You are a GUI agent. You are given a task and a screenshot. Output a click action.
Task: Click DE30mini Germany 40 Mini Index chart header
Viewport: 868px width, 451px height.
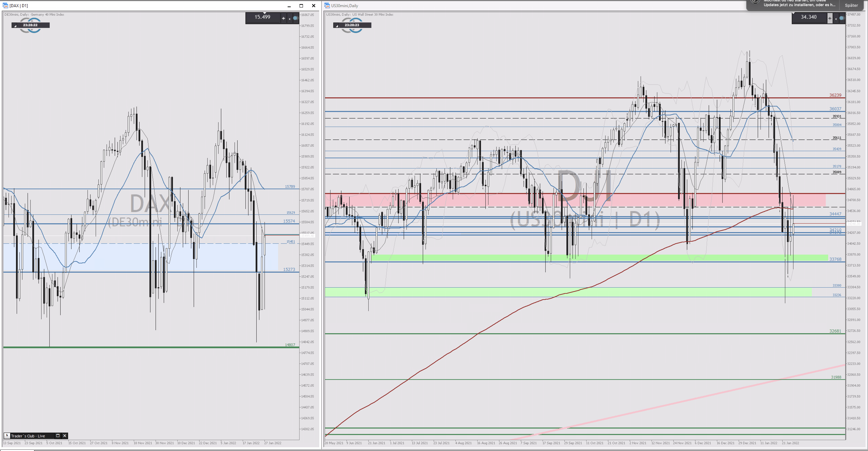(34, 14)
